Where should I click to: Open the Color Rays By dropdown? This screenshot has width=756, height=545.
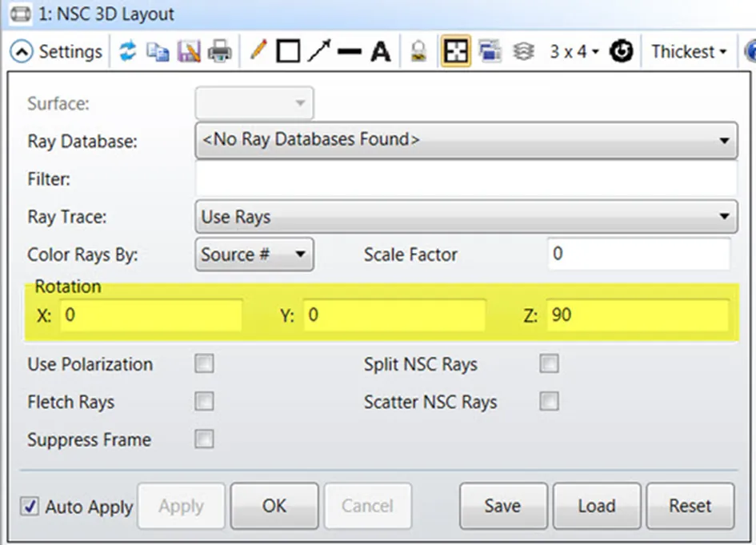[254, 254]
